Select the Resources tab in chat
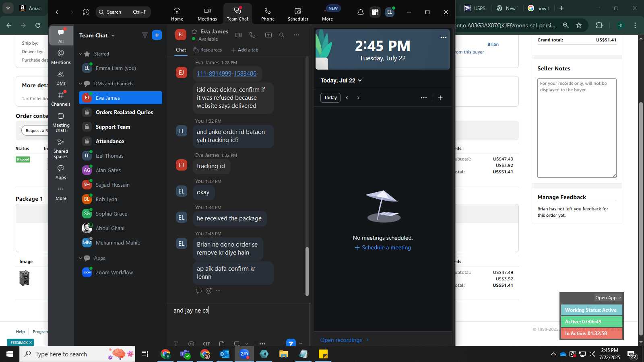Viewport: 644px width, 362px height. tap(207, 50)
